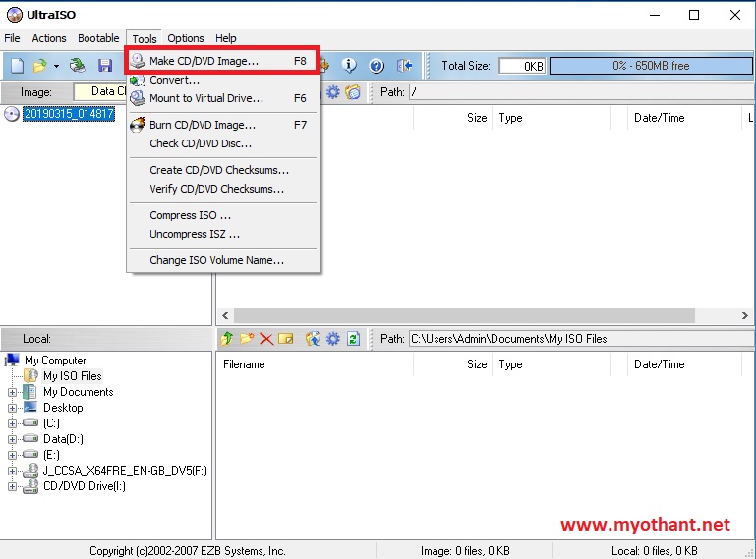Open the Bootable menu
The image size is (756, 559).
pyautogui.click(x=98, y=38)
